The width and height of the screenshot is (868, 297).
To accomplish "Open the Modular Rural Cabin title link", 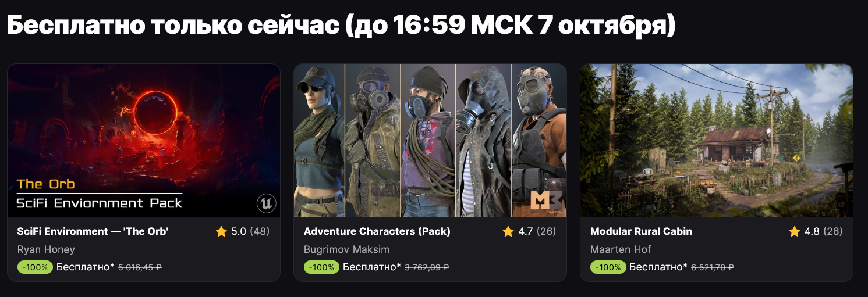I will coord(641,231).
